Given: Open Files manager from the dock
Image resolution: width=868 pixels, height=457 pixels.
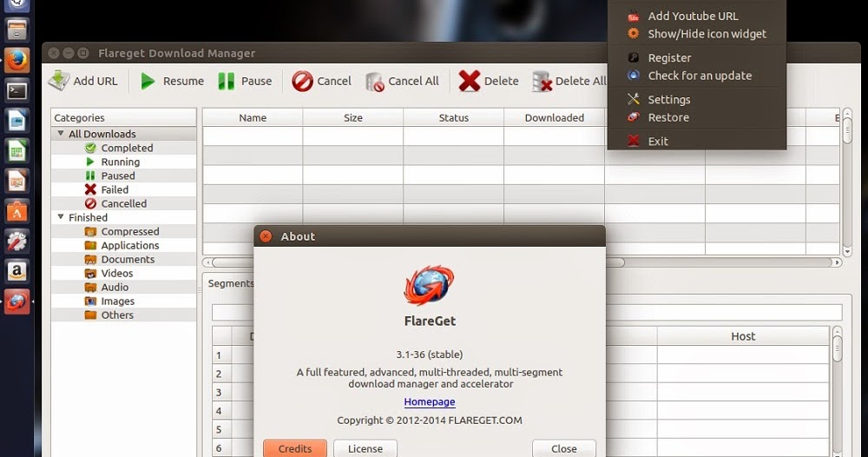Looking at the screenshot, I should coord(16,30).
